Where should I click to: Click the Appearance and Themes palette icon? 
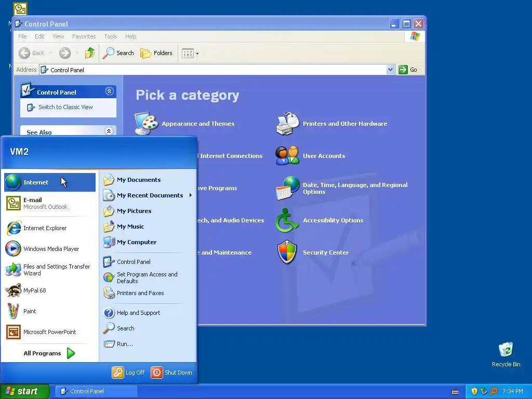click(x=146, y=123)
